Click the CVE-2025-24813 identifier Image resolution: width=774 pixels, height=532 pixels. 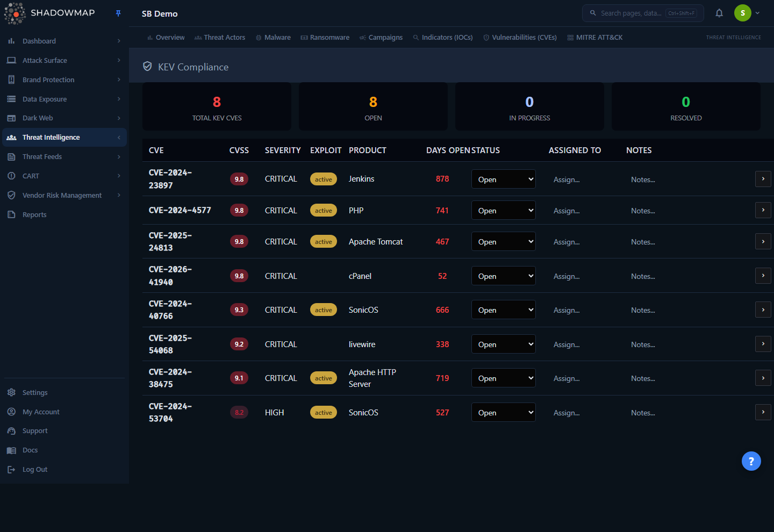170,241
